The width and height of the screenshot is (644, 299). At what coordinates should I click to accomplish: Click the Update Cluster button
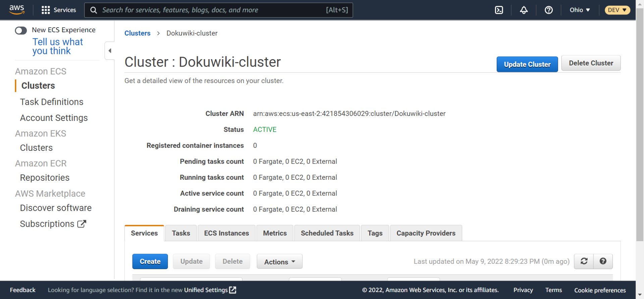527,64
